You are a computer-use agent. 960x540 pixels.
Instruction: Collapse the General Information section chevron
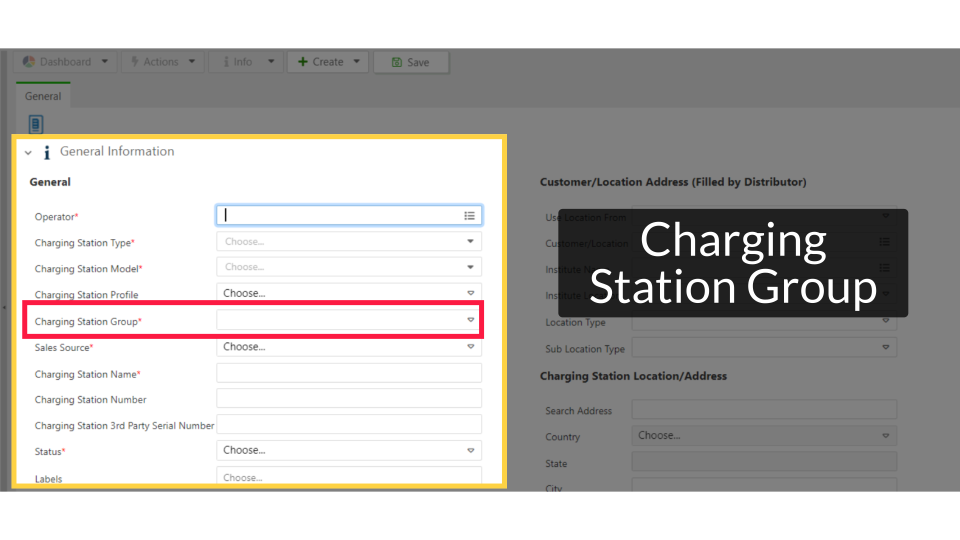[x=28, y=152]
